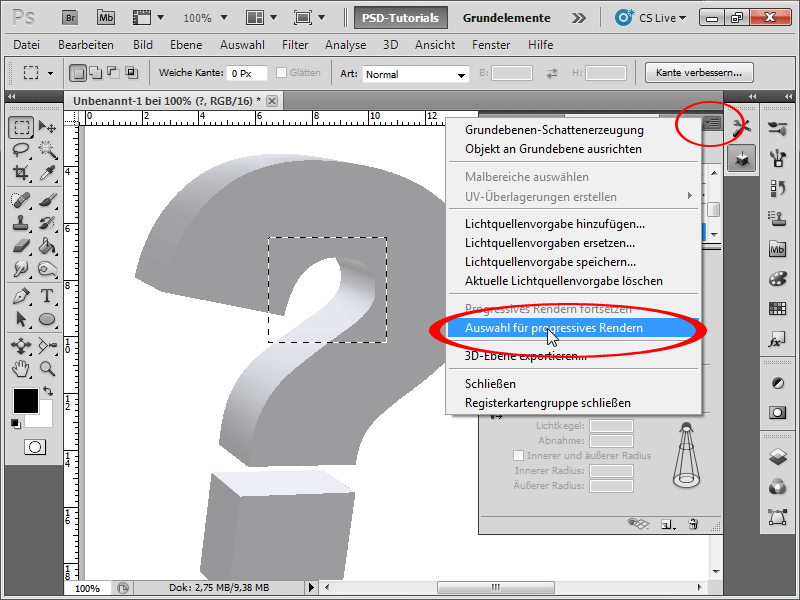Select the Rectangular Marquee tool in toolbox
Screen dimensions: 800x600
(21, 127)
